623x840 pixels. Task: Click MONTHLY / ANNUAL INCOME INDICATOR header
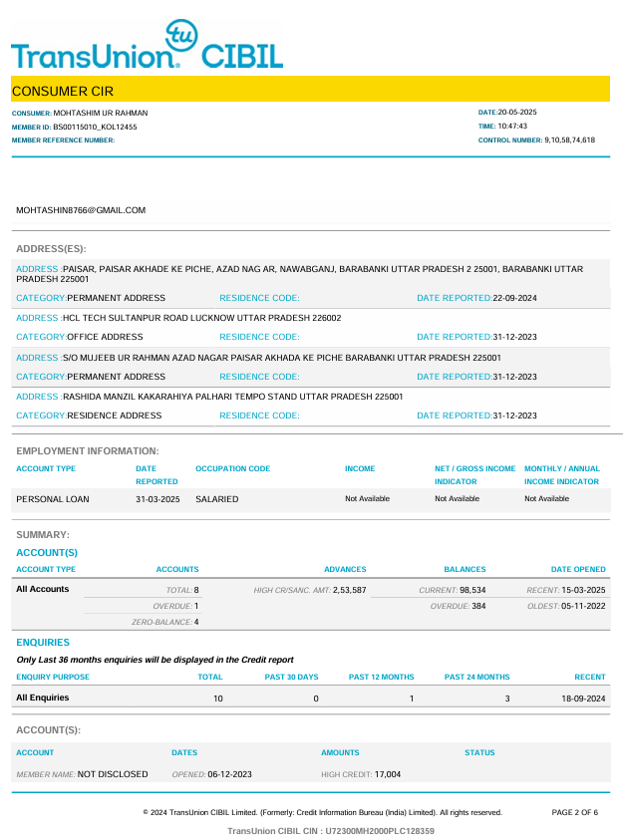(x=562, y=475)
